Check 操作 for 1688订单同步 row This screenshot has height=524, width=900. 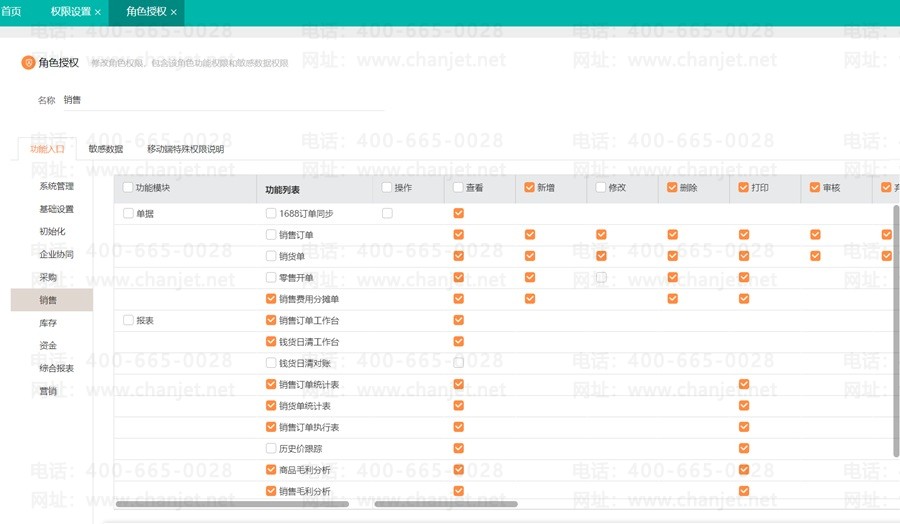pos(387,214)
